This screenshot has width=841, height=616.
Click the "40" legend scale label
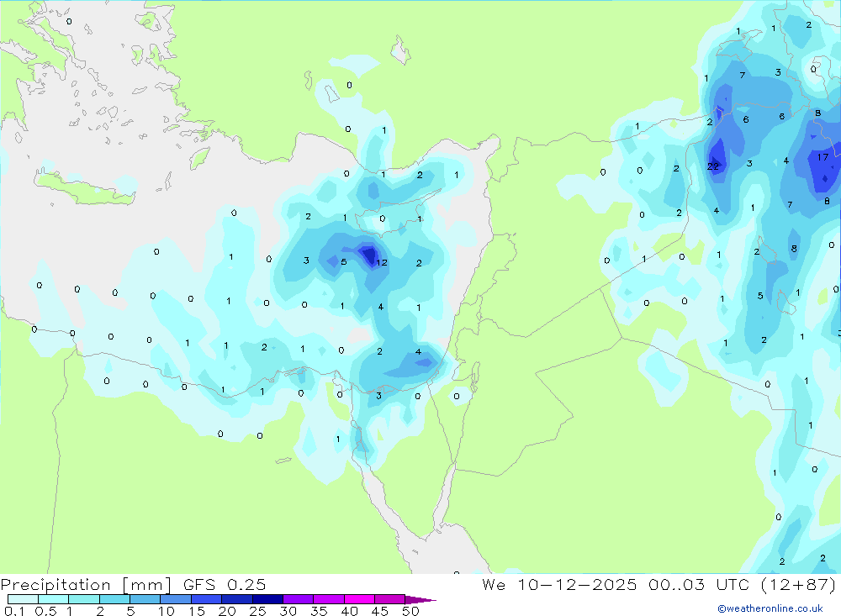point(350,611)
